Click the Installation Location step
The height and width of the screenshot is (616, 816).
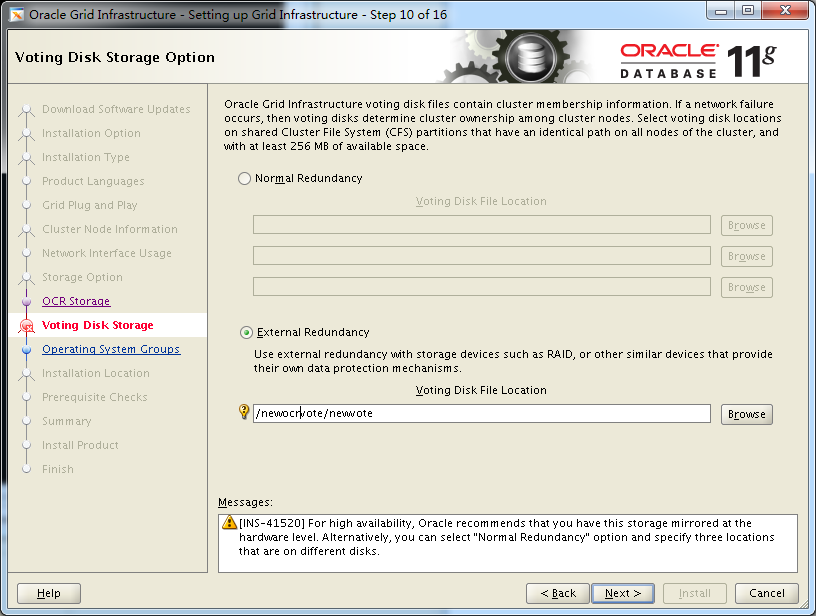click(96, 373)
